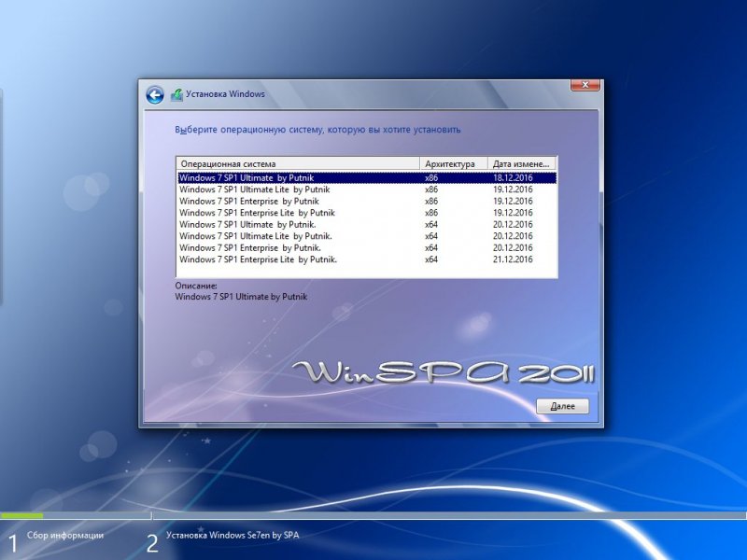Select Windows 7 SP1 Ultimate by Putnik. x64
Image resolution: width=747 pixels, height=560 pixels.
point(367,224)
